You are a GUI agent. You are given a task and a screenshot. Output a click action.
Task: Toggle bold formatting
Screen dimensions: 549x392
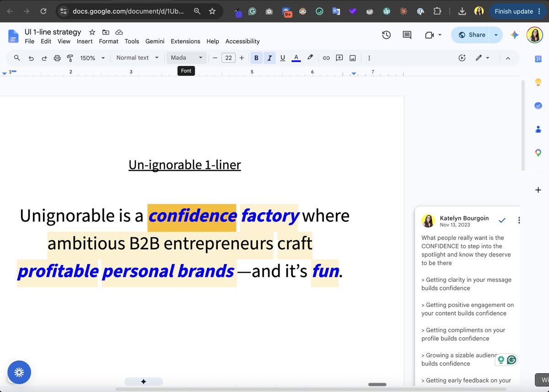(256, 58)
